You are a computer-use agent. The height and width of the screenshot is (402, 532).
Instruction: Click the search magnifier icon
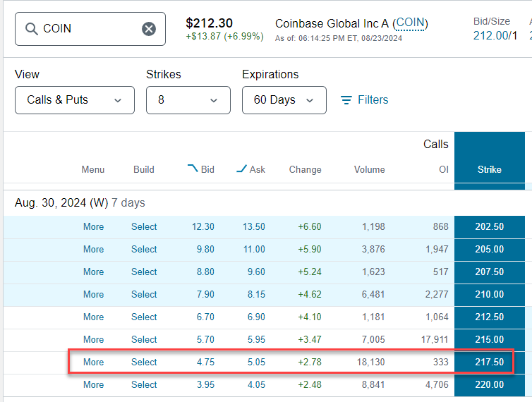pyautogui.click(x=32, y=29)
